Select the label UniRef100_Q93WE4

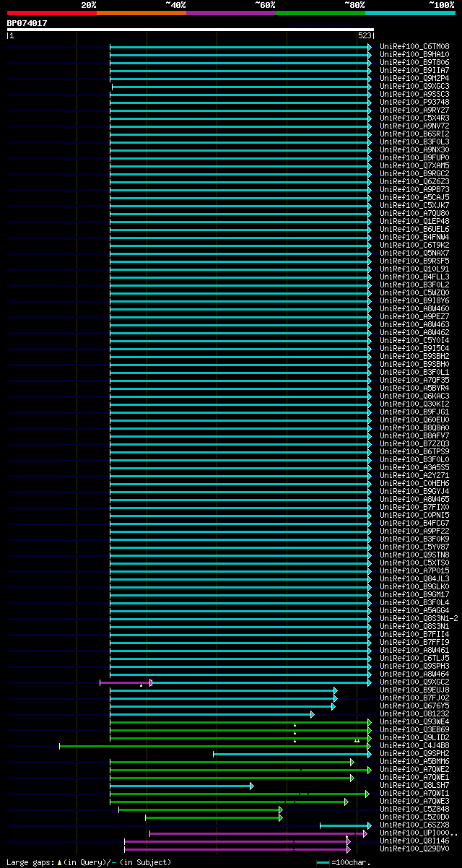point(414,721)
